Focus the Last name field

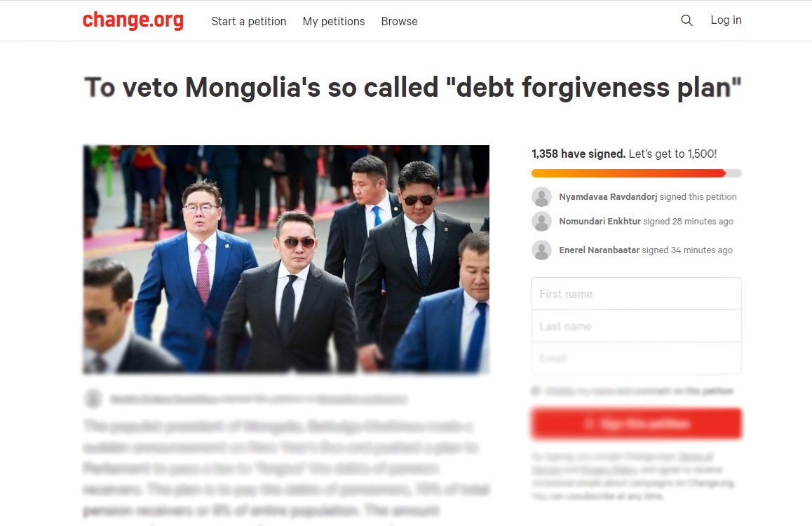click(x=637, y=326)
